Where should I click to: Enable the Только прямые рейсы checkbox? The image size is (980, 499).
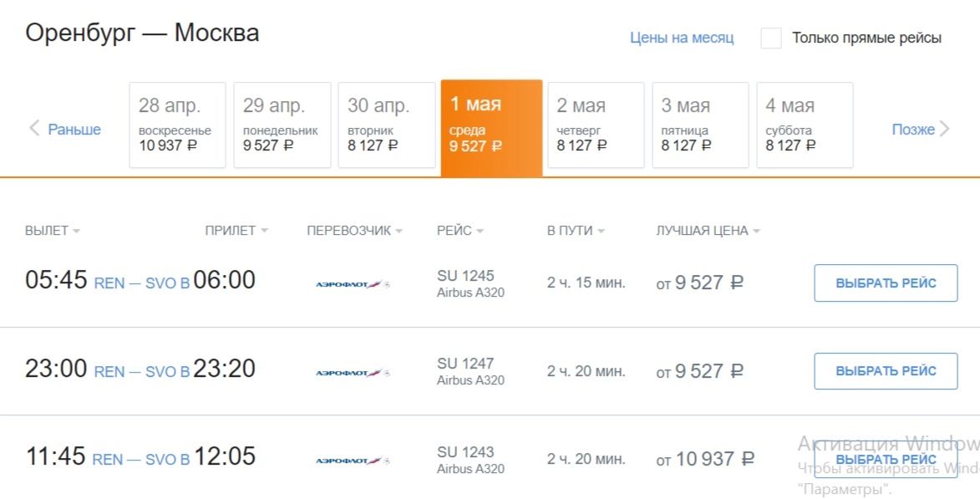point(771,38)
